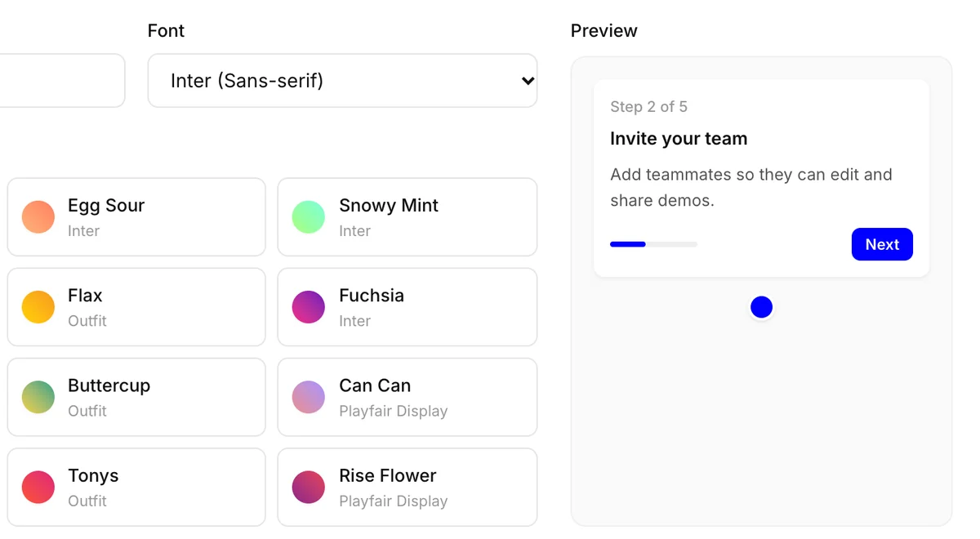Apply the Rise Flower theme card
The image size is (980, 539).
click(408, 487)
